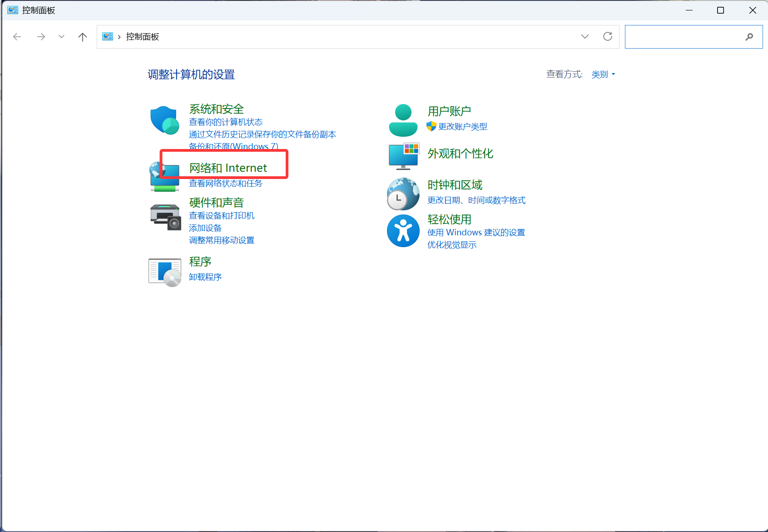This screenshot has height=532, width=768.
Task: Open 更改账户类型 link
Action: tap(462, 127)
